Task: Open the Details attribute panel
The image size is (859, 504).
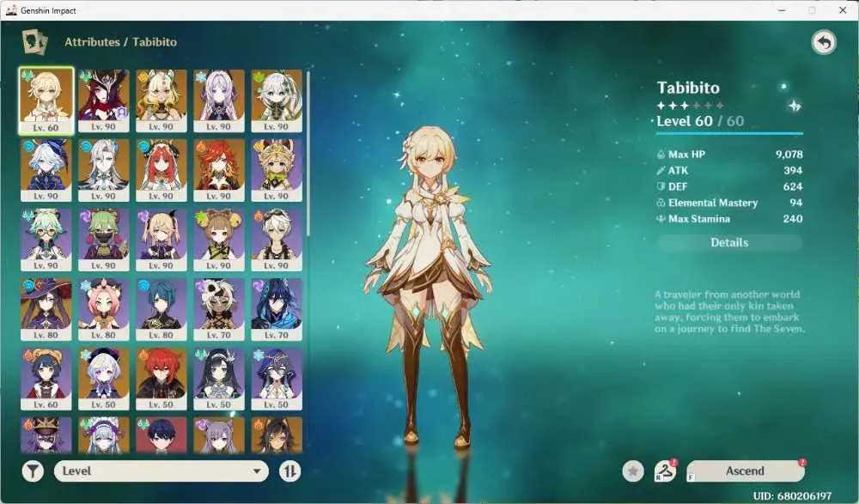Action: (x=729, y=243)
